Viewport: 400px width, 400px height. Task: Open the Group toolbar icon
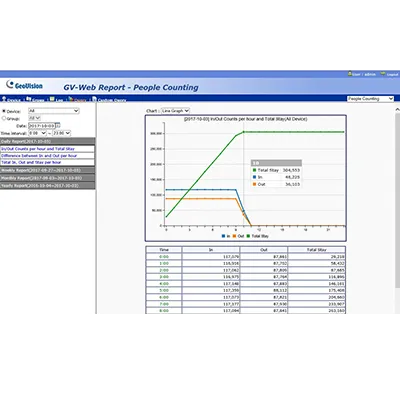pos(29,99)
